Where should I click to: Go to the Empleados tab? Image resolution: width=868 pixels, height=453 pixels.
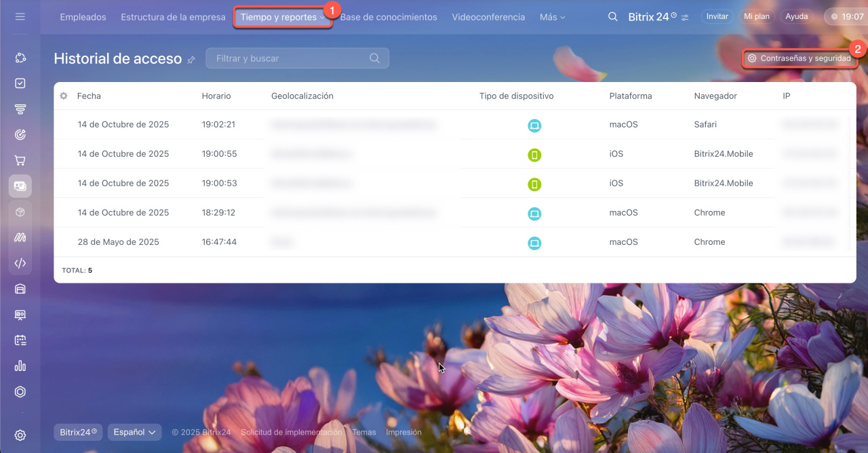pos(83,17)
